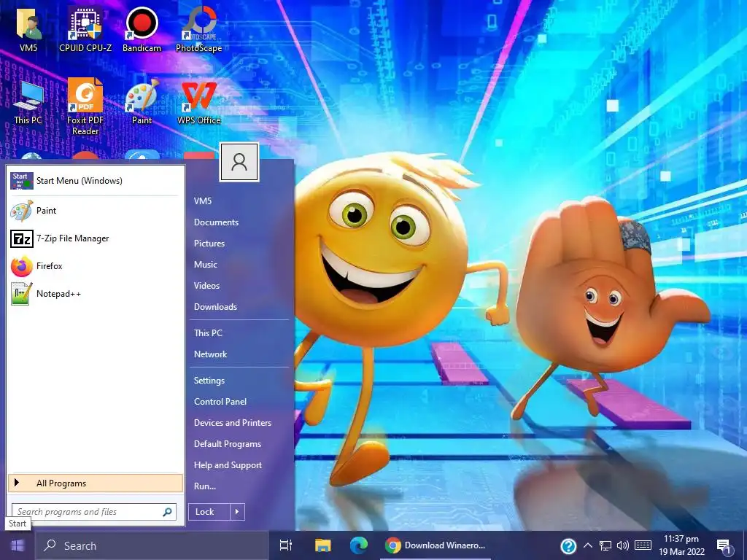Open Task View on the taskbar
This screenshot has height=560, width=747.
click(286, 545)
